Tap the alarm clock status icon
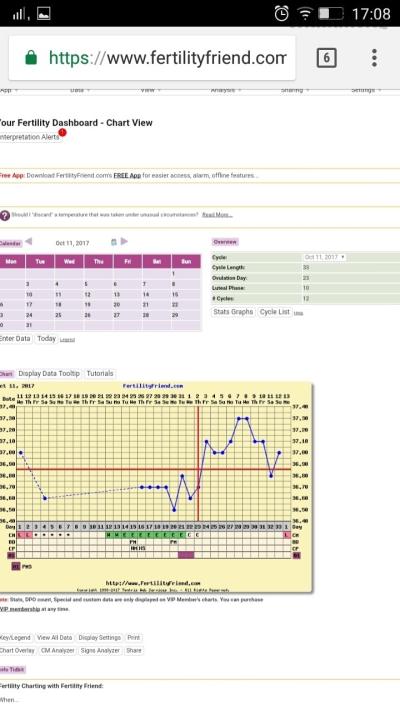400x711 pixels. pyautogui.click(x=281, y=14)
